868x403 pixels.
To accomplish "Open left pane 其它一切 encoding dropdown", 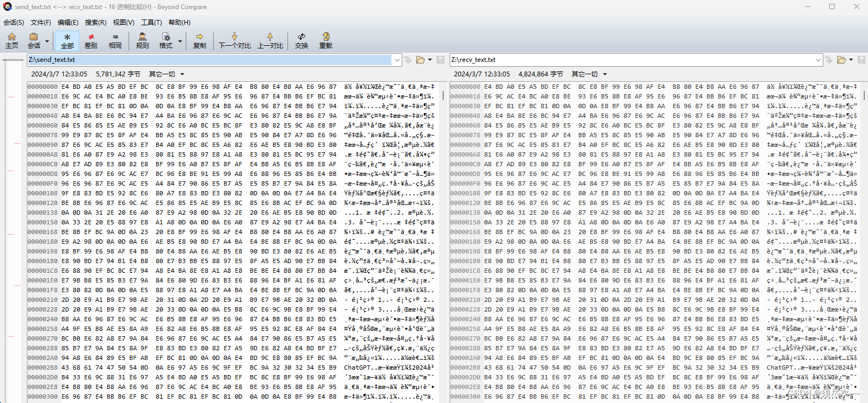I will point(166,74).
